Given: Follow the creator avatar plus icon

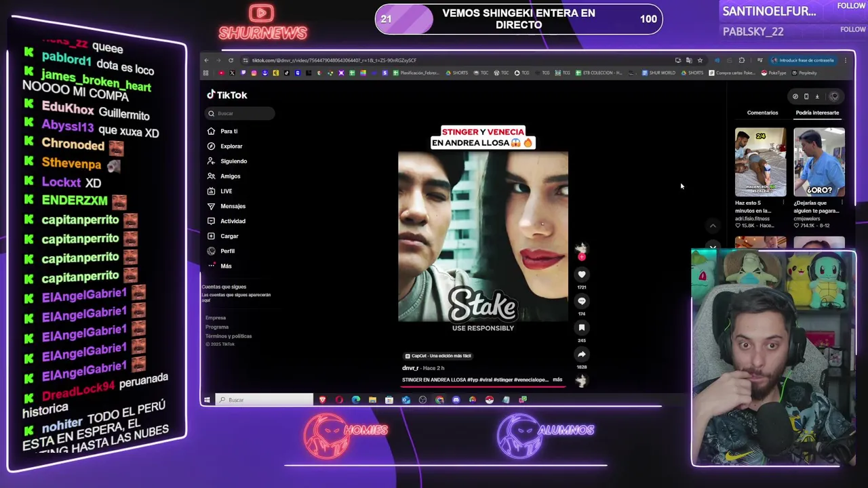Looking at the screenshot, I should click(581, 257).
